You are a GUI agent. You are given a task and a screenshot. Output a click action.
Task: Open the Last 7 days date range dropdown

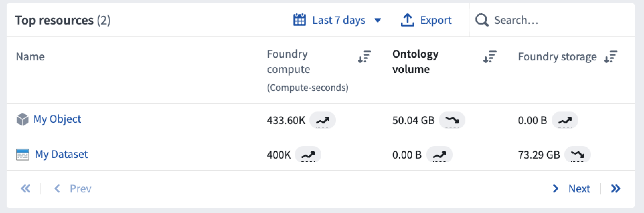pos(337,20)
